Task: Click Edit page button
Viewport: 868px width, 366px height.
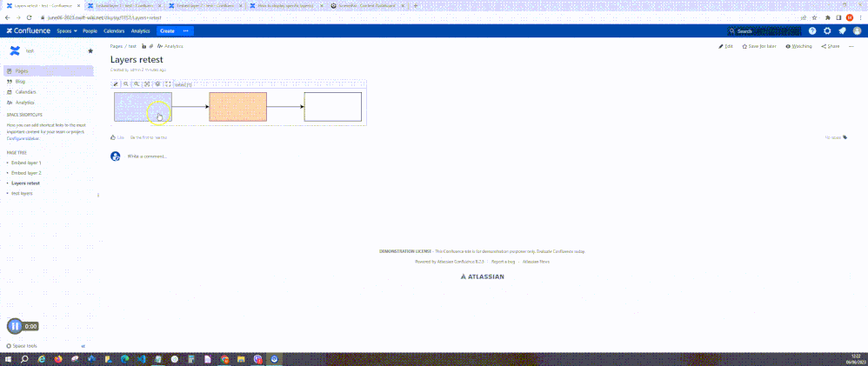Action: click(725, 47)
